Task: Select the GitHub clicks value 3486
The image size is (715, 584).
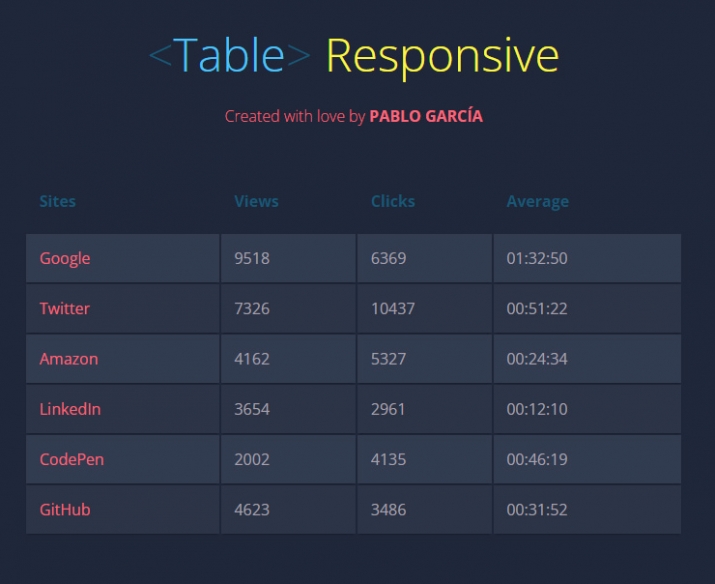Action: click(x=389, y=509)
